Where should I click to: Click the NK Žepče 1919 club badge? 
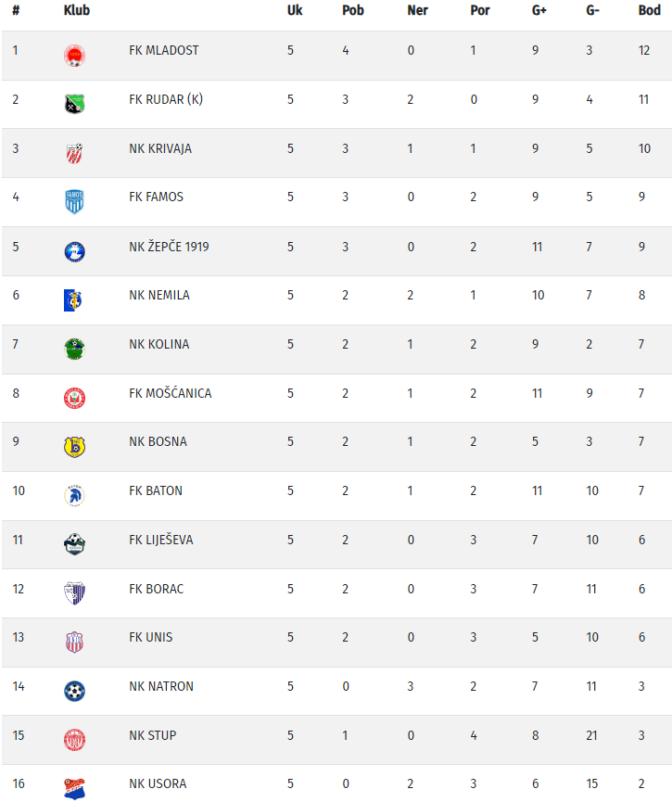click(x=74, y=251)
